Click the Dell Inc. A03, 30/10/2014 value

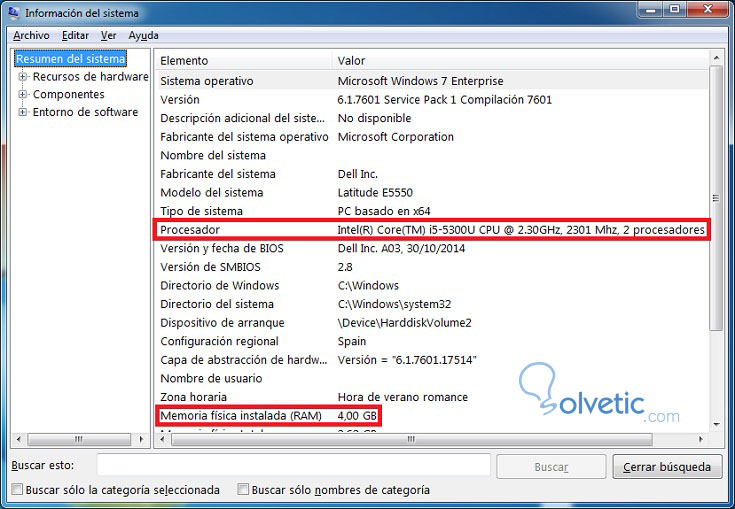[401, 248]
